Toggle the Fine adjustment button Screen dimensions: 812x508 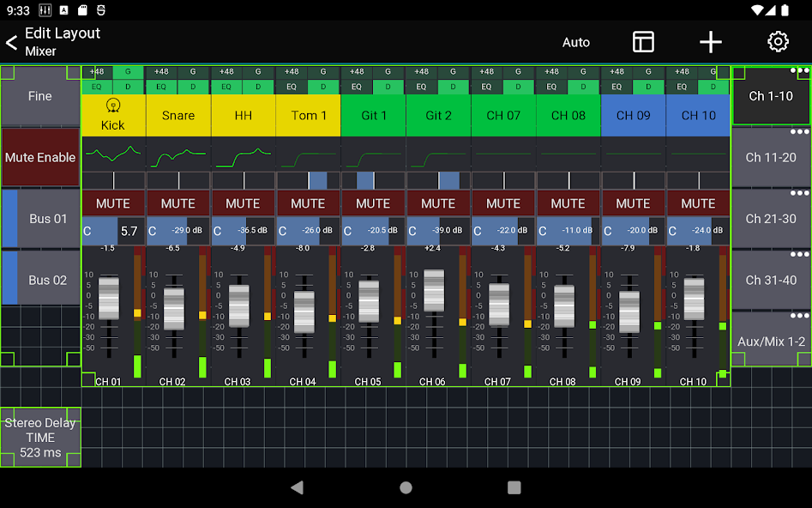[40, 96]
